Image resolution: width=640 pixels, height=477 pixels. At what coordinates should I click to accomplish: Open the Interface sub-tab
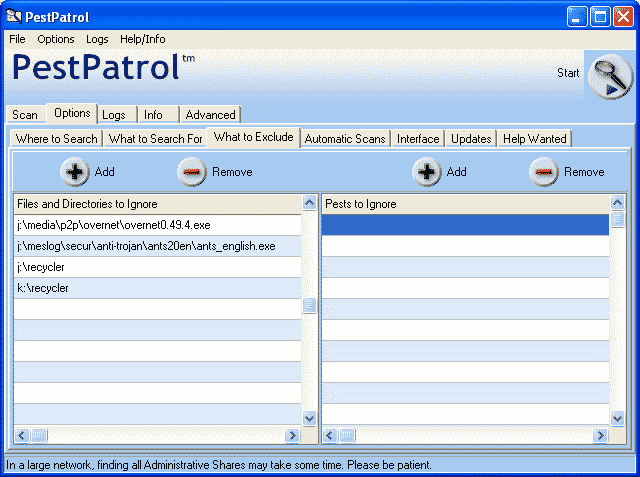[418, 139]
